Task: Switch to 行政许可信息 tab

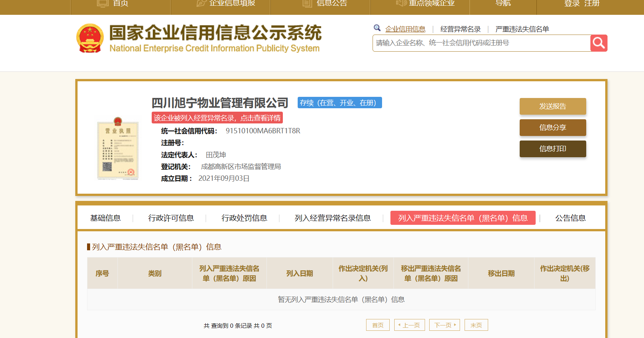Action: pos(171,218)
